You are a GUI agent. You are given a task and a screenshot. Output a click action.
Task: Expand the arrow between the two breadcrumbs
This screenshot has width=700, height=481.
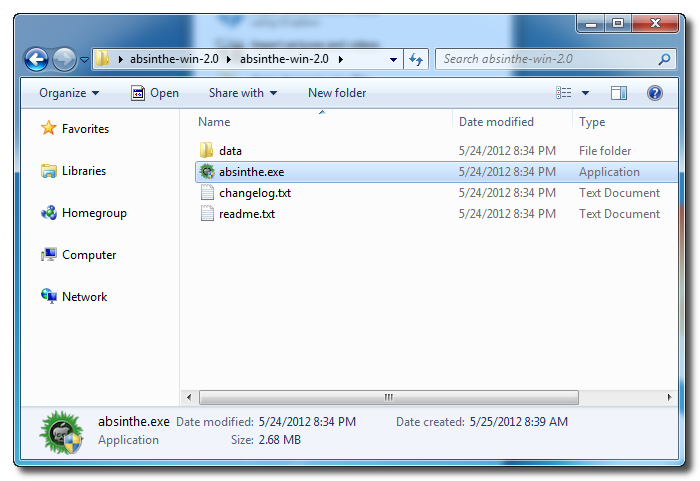click(229, 59)
